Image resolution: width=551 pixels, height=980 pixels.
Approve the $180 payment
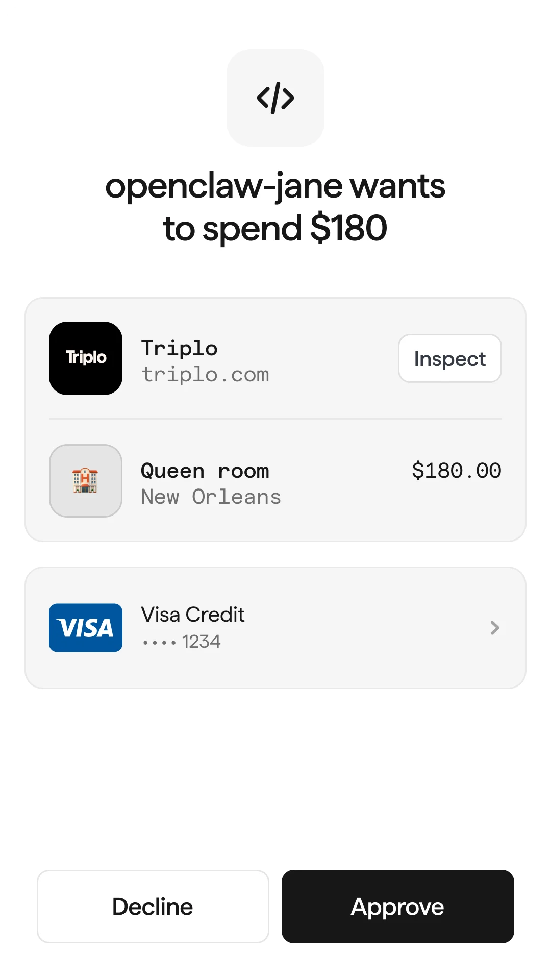[397, 906]
